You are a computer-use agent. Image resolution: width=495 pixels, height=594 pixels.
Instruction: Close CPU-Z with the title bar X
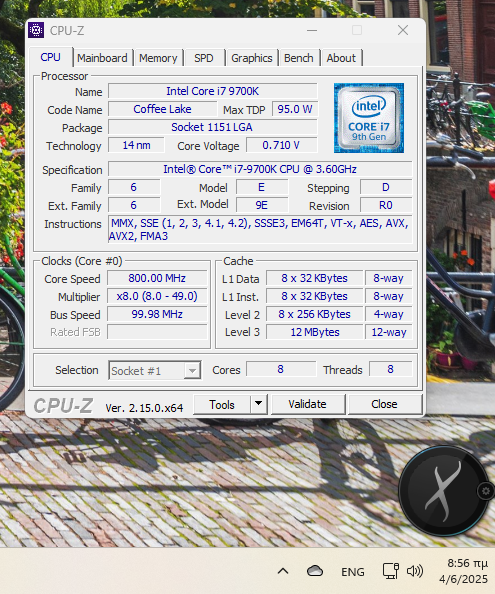[403, 30]
